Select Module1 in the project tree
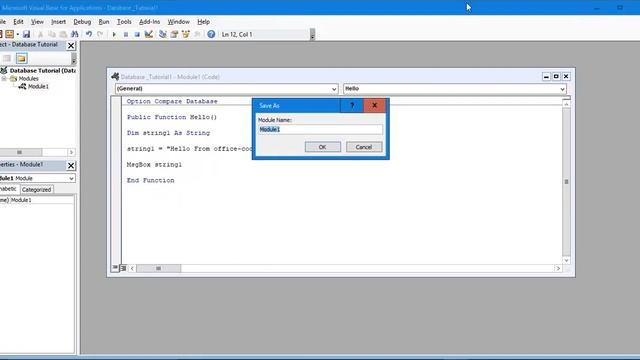 click(38, 87)
